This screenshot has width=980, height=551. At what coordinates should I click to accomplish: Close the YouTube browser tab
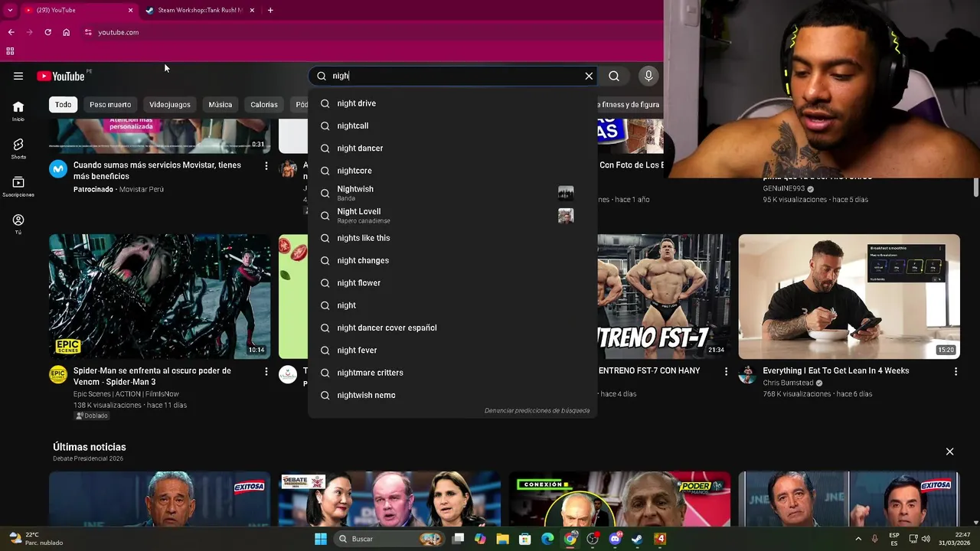tap(130, 10)
